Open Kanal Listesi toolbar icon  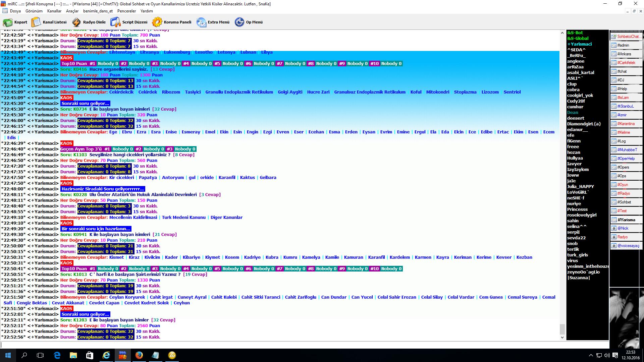(36, 22)
